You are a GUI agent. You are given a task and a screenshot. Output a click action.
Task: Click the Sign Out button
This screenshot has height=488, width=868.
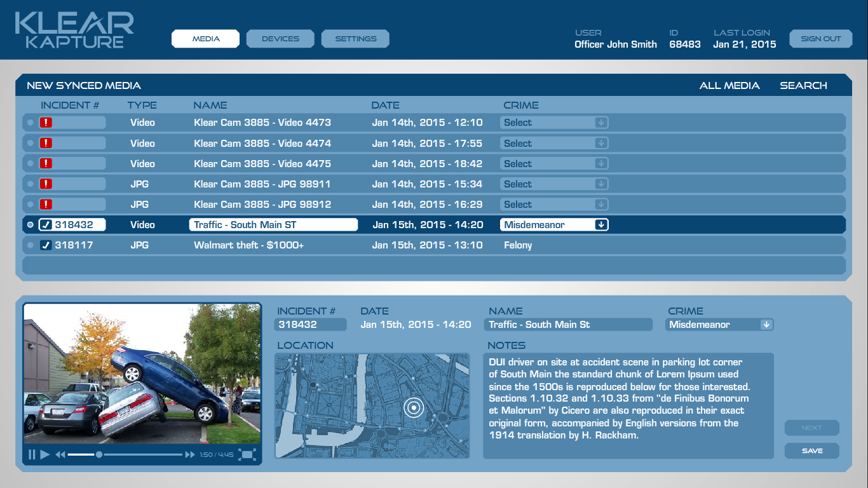pyautogui.click(x=820, y=39)
